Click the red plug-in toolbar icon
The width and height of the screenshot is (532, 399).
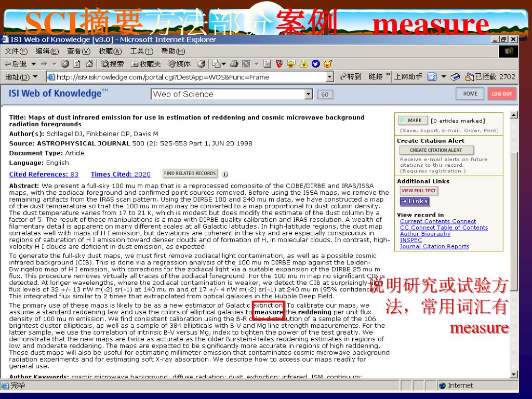click(x=279, y=64)
